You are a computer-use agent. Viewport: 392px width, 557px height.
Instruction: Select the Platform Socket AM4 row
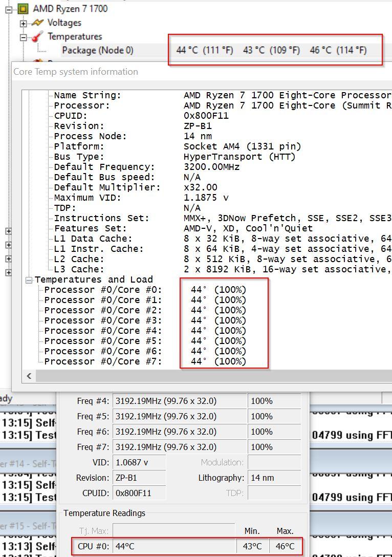(177, 146)
